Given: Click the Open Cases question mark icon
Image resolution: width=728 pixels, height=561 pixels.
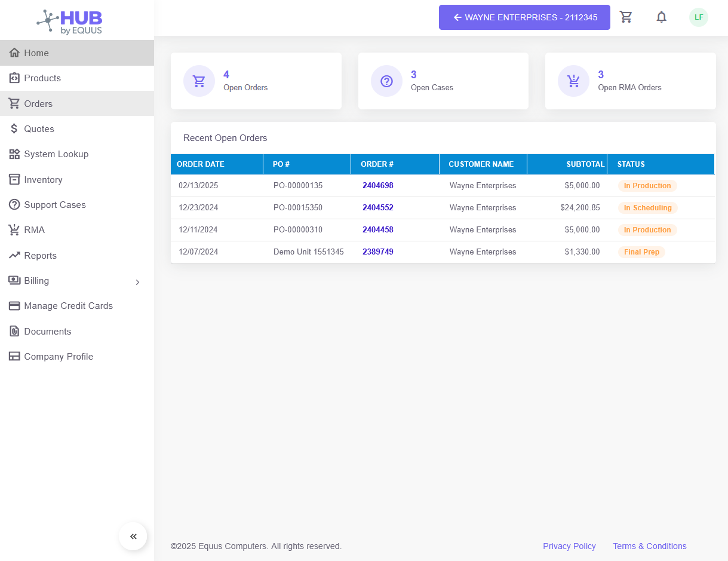Looking at the screenshot, I should click(x=386, y=81).
